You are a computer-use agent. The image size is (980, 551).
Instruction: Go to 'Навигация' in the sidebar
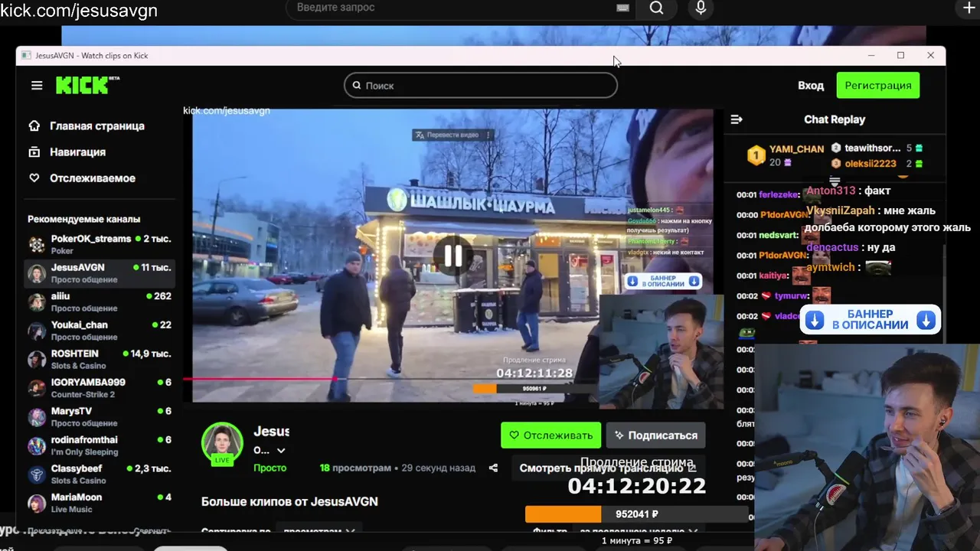pos(78,152)
